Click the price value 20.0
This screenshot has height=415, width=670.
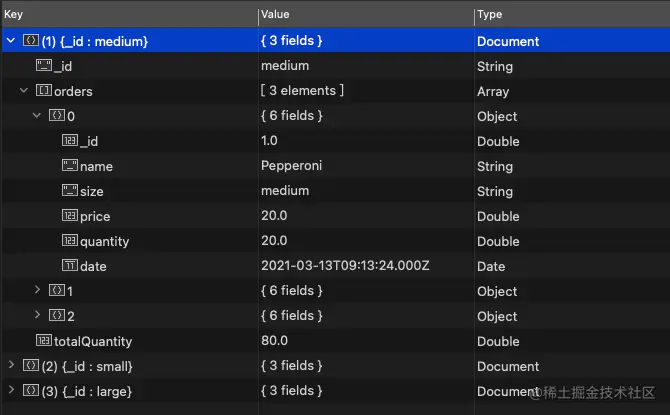tap(274, 215)
